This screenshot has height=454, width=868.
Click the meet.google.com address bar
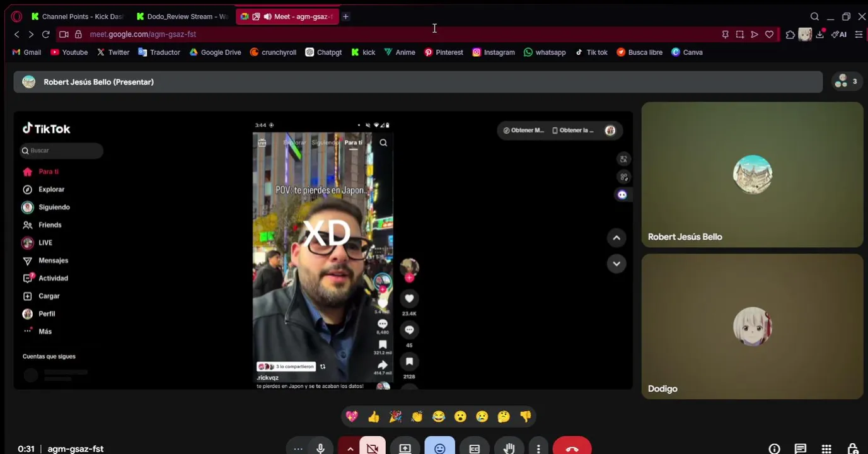[143, 34]
